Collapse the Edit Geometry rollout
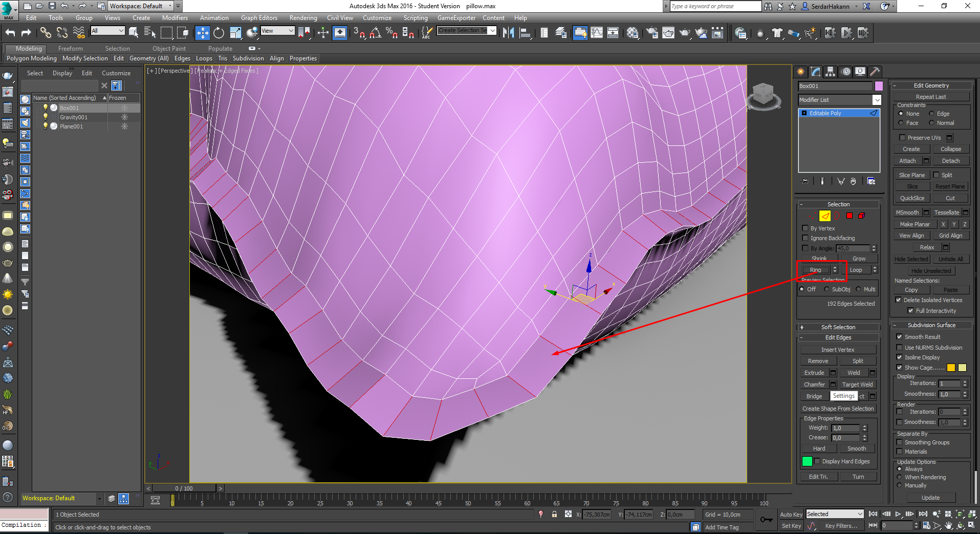 (x=931, y=86)
